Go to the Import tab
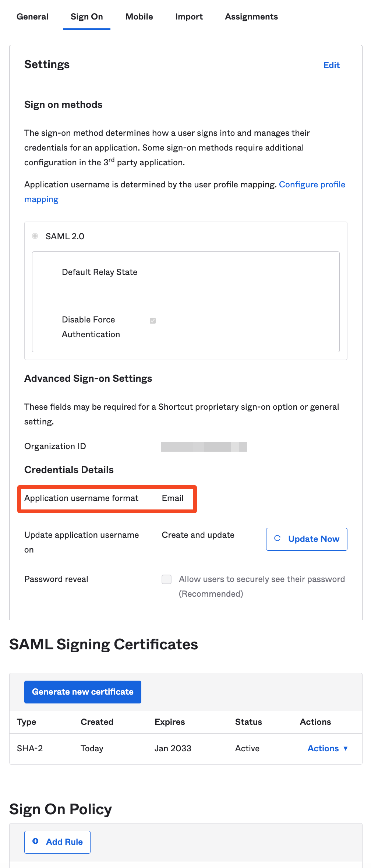Image resolution: width=371 pixels, height=868 pixels. coord(189,17)
